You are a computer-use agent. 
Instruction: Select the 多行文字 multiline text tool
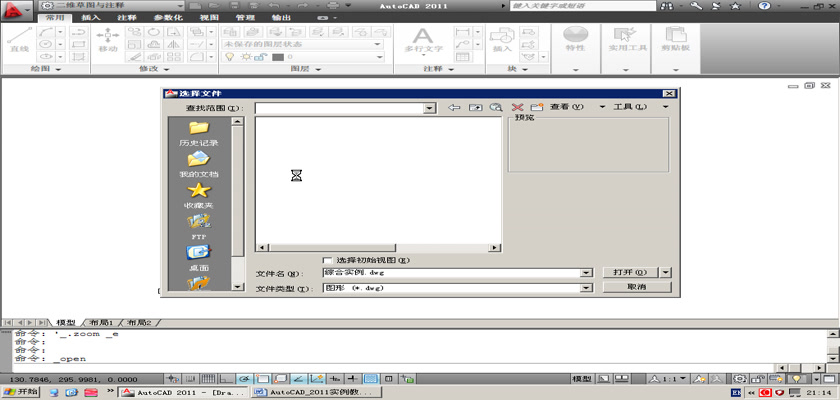tap(423, 41)
